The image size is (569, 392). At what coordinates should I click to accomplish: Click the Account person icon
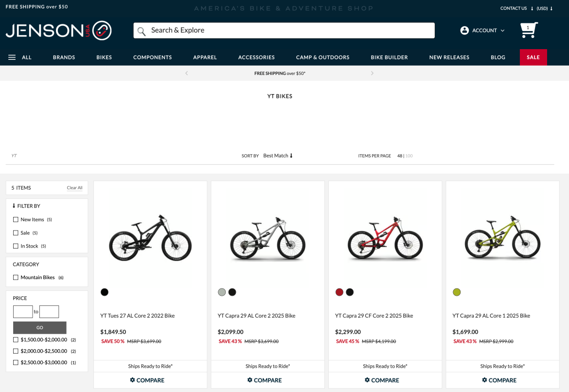[464, 30]
